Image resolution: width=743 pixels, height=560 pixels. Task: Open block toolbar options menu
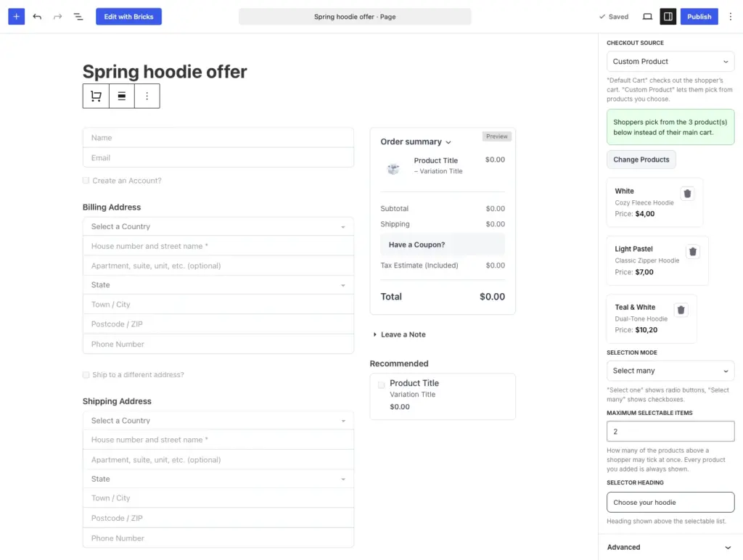[147, 96]
